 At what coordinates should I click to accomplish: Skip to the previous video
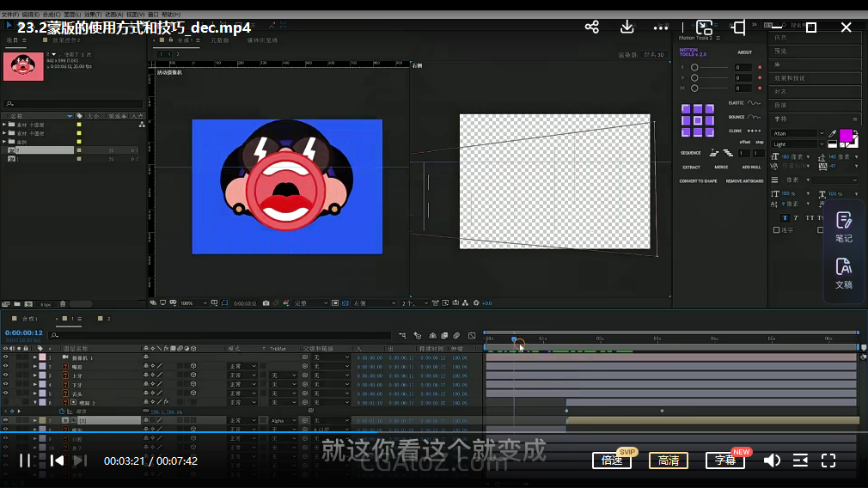click(x=57, y=461)
